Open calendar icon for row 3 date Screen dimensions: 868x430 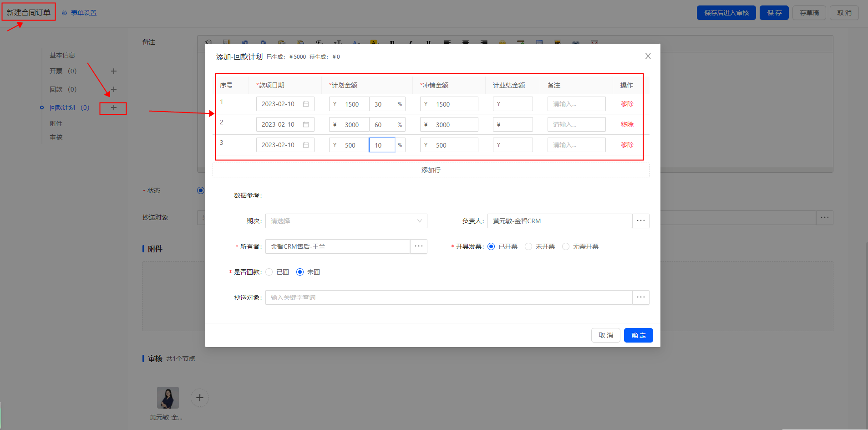[x=306, y=145]
